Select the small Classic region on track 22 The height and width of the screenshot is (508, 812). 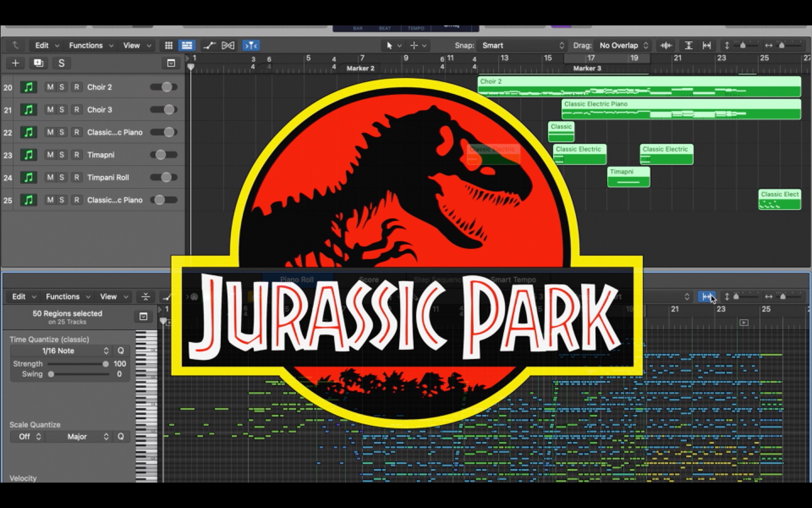pyautogui.click(x=561, y=132)
